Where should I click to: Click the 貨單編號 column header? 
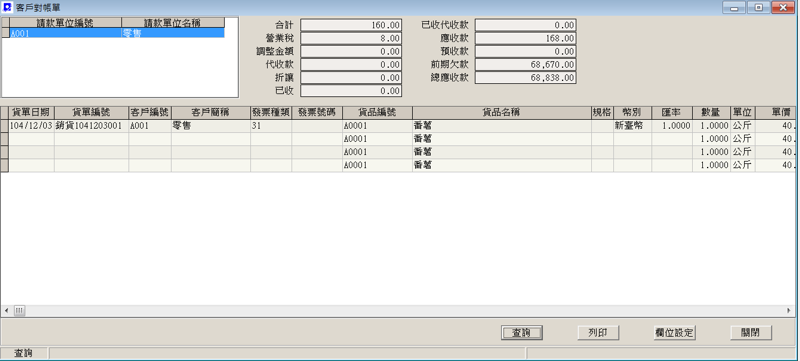[x=91, y=113]
